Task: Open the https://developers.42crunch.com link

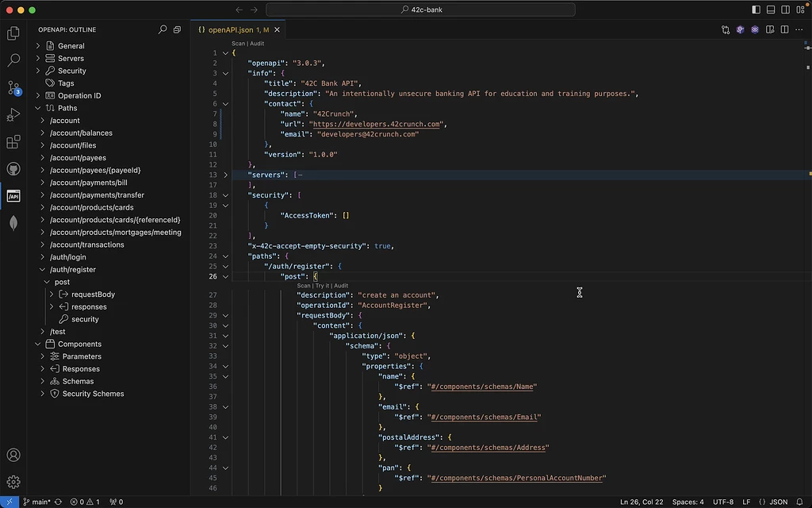Action: [x=377, y=124]
